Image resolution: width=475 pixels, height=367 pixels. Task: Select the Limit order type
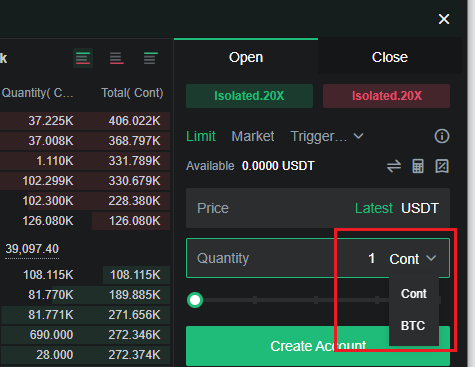pyautogui.click(x=201, y=136)
